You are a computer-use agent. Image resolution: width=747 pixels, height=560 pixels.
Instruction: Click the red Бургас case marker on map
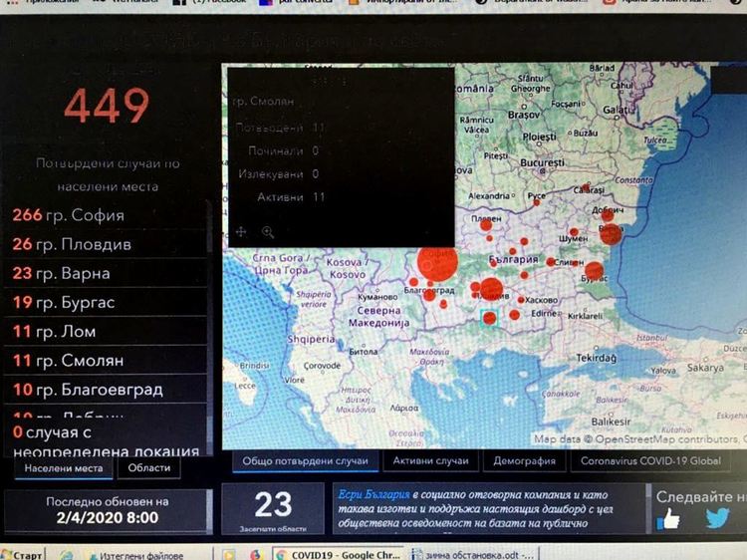tap(595, 270)
